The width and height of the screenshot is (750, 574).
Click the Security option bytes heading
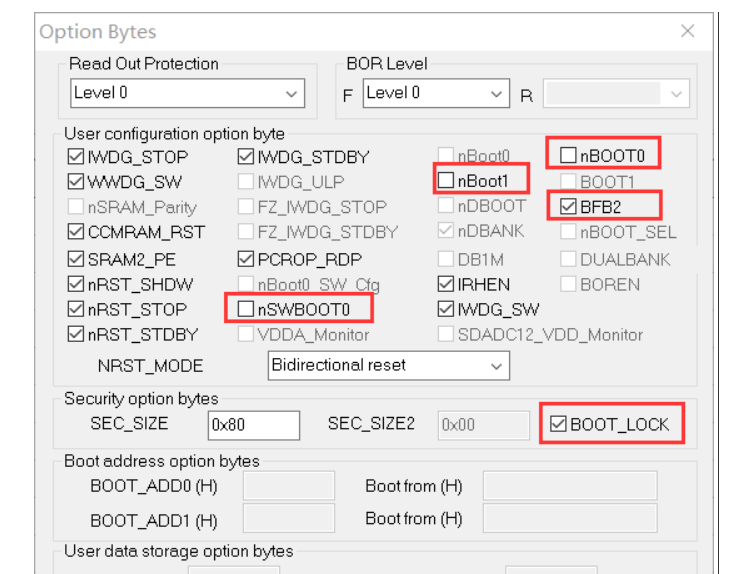tap(141, 398)
